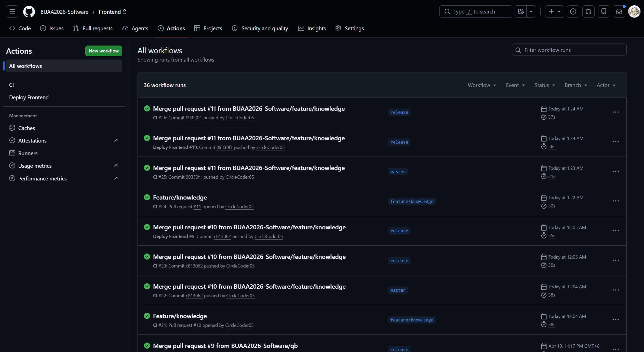Click the Type / to search box
The image size is (644, 352).
click(x=476, y=11)
